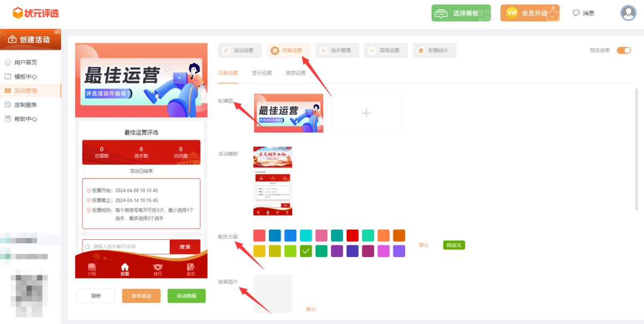Screen dimensions: 644x324
Task: Click the 发布活动 button
Action: (x=141, y=296)
